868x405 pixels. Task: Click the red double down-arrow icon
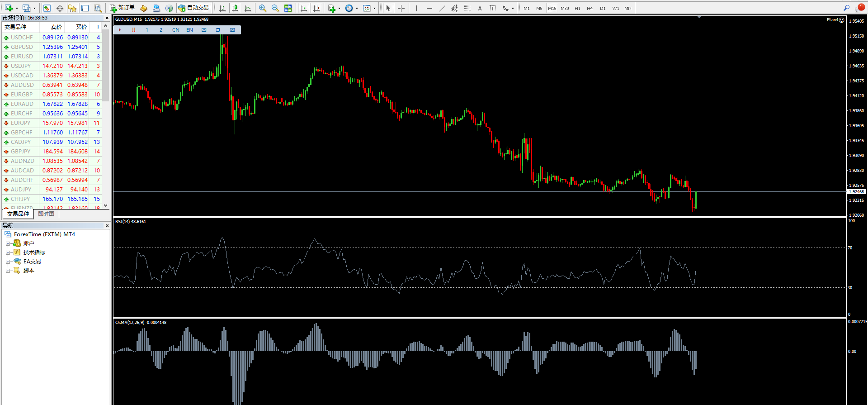133,30
